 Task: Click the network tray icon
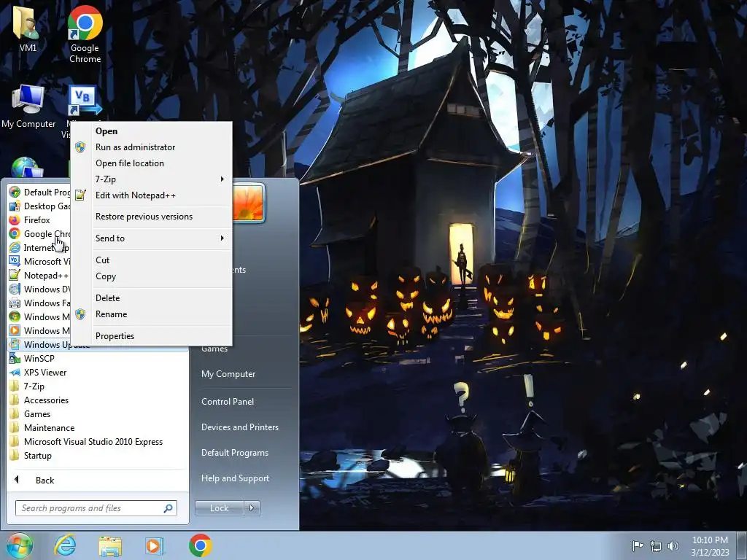(656, 546)
